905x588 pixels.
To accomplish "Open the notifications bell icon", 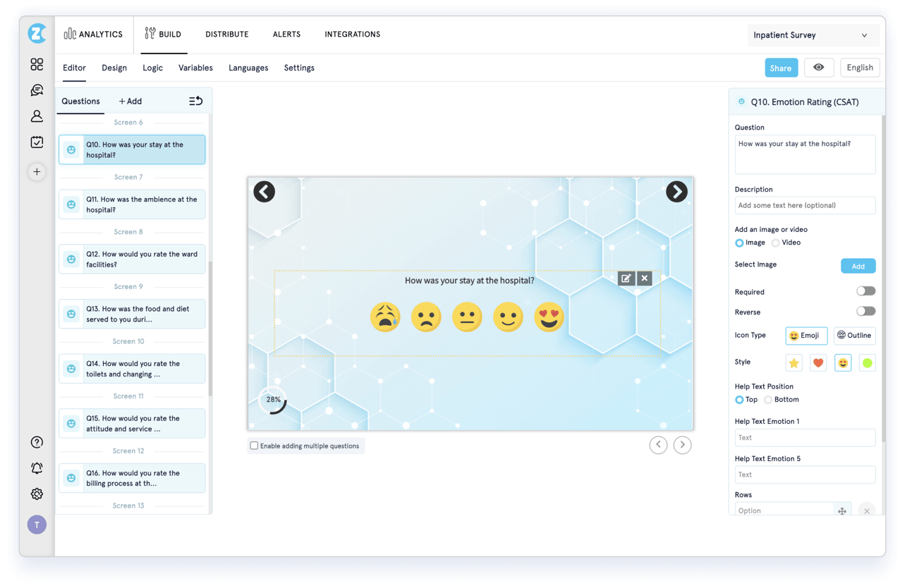I will [37, 468].
